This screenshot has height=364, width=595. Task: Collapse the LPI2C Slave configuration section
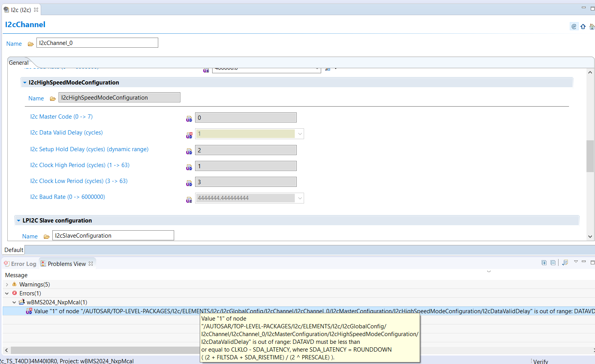(x=19, y=220)
